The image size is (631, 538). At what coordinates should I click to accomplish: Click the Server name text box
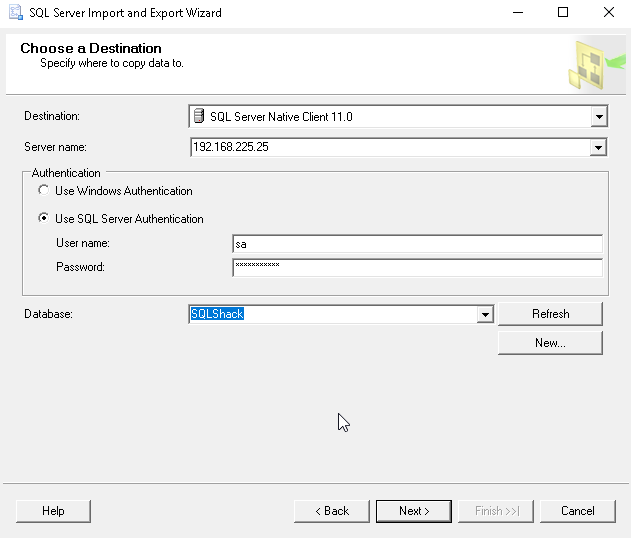coord(388,147)
